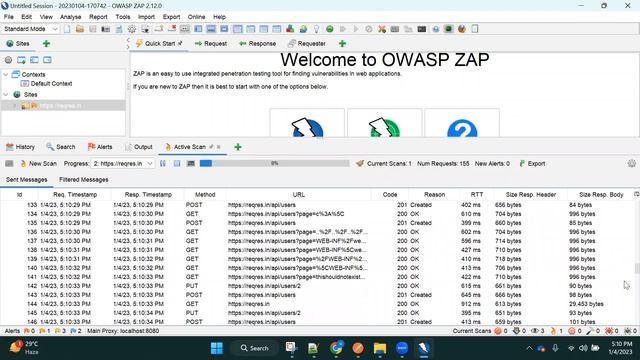Click the red X custom breakpoint icon
The width and height of the screenshot is (640, 360).
382,29
